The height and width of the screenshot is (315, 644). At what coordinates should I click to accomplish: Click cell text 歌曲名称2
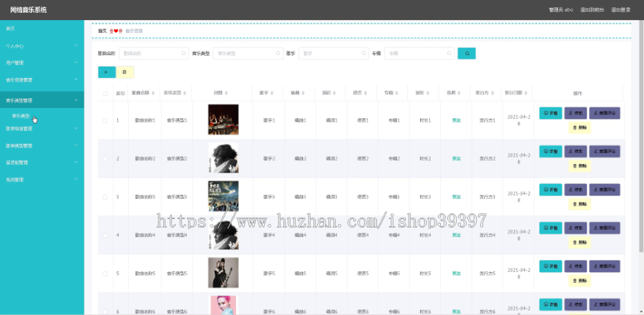coord(145,158)
